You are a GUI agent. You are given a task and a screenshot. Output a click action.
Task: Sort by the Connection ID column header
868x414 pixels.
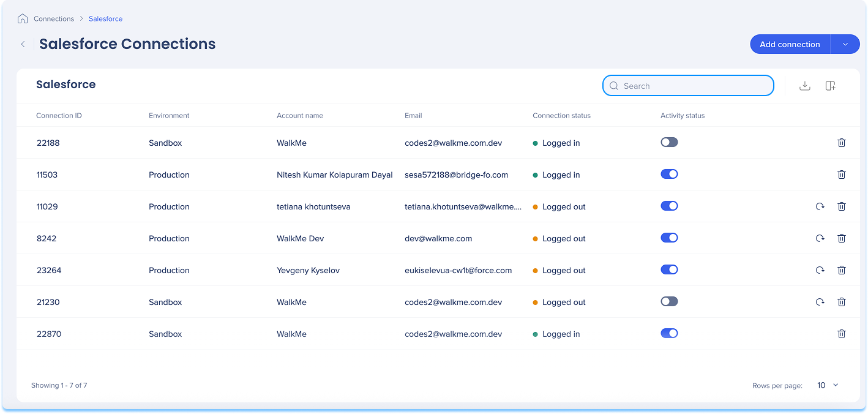click(x=59, y=115)
